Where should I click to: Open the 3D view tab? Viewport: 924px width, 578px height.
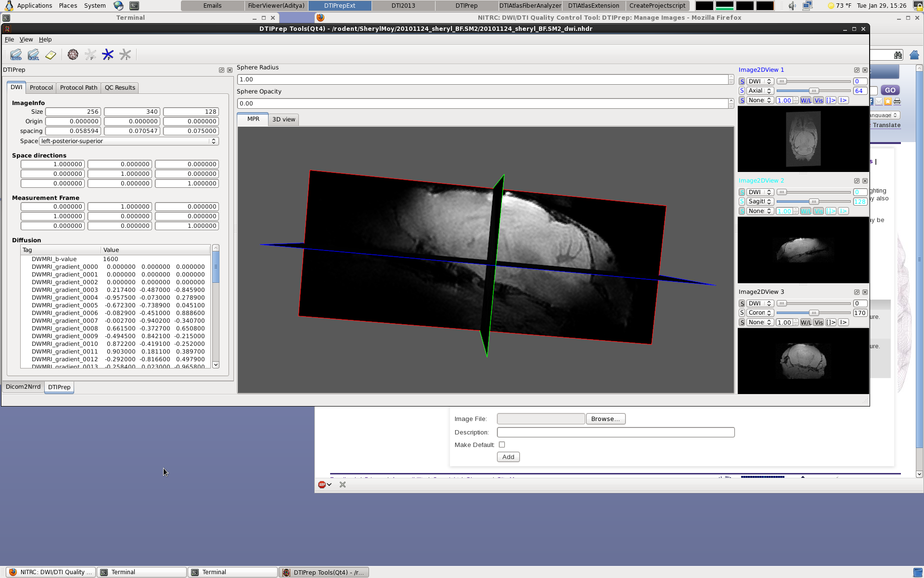(x=283, y=119)
